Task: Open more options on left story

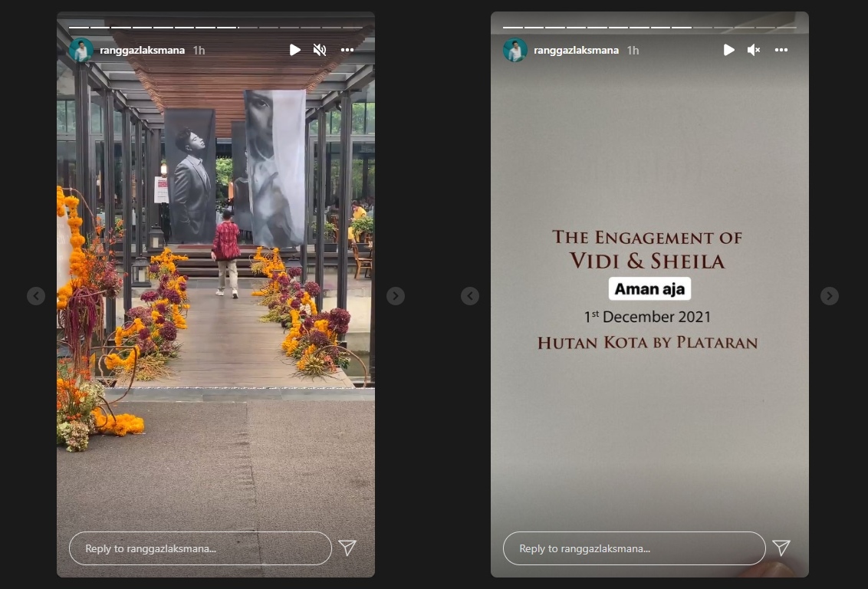Action: tap(347, 50)
